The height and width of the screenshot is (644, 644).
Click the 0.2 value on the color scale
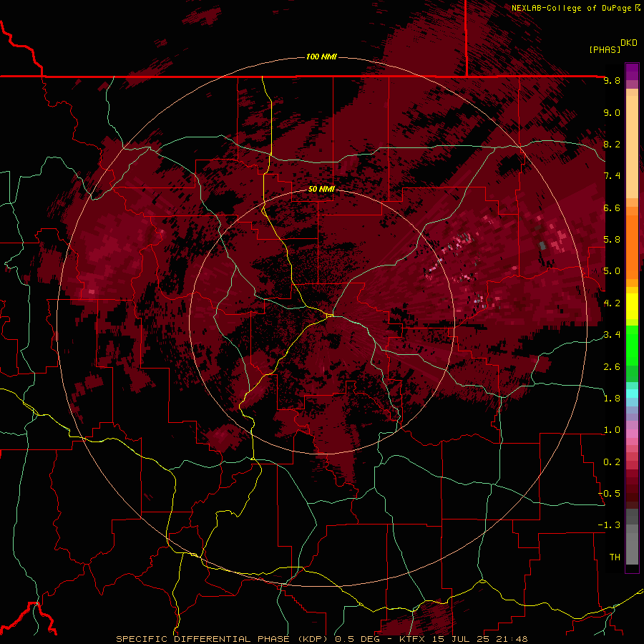pyautogui.click(x=612, y=462)
